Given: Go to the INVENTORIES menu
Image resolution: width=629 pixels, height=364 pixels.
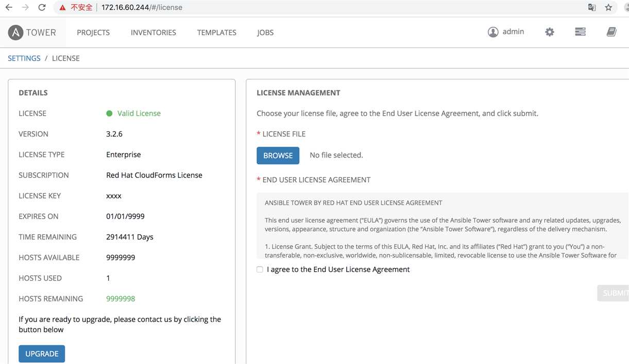Looking at the screenshot, I should tap(154, 32).
